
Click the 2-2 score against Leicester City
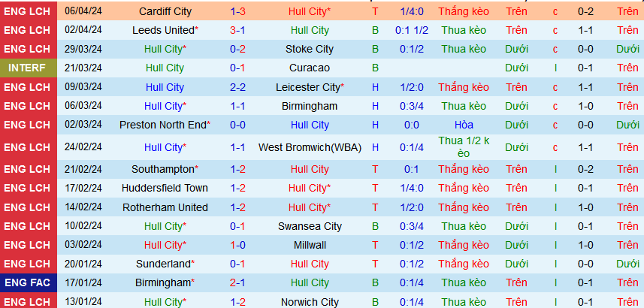[x=237, y=87]
